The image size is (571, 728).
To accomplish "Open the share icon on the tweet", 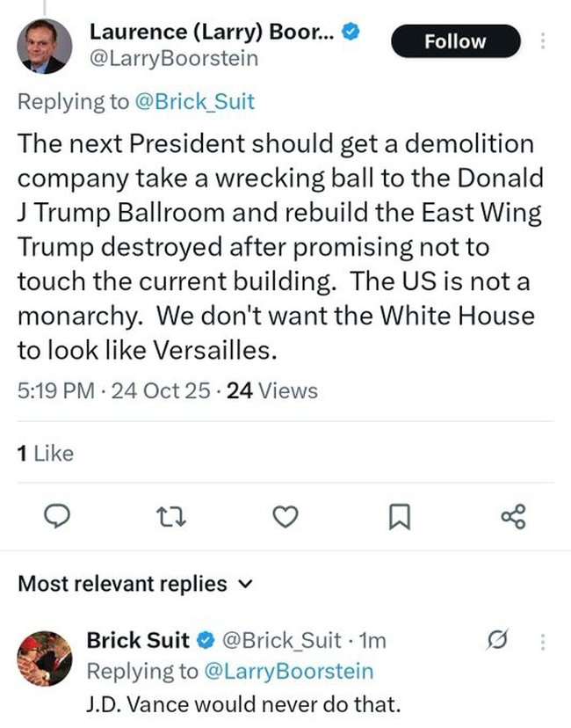I will tap(514, 517).
